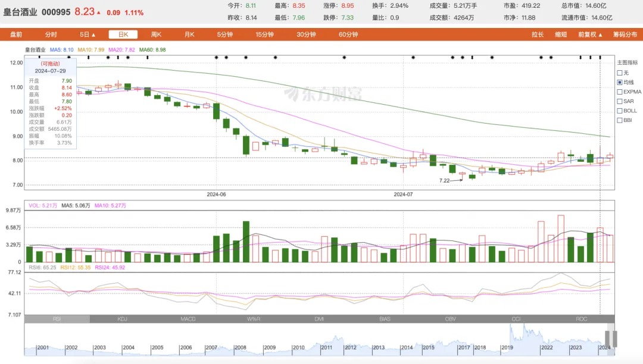Viewport: 643px width, 364px height.
Task: Click the 2024-06 date axis label
Action: (216, 194)
